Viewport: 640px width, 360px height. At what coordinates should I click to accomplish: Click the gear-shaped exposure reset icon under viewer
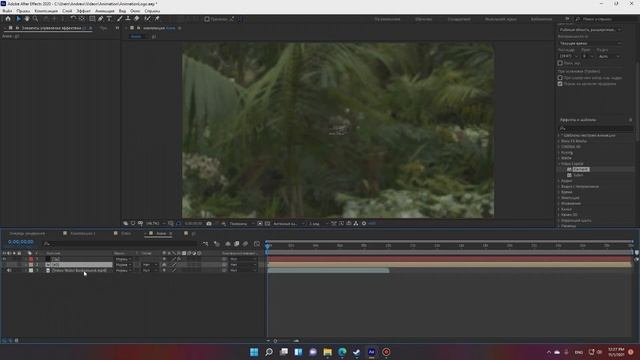point(364,224)
